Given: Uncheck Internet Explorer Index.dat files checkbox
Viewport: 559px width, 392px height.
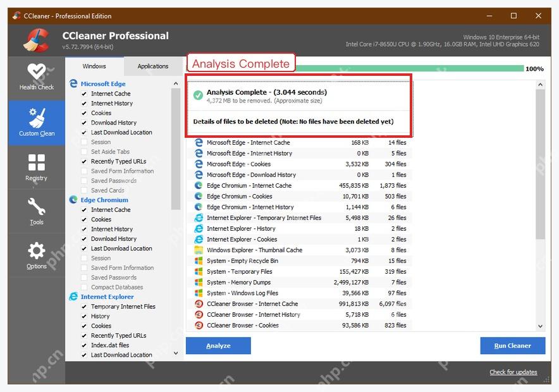Looking at the screenshot, I should click(84, 345).
